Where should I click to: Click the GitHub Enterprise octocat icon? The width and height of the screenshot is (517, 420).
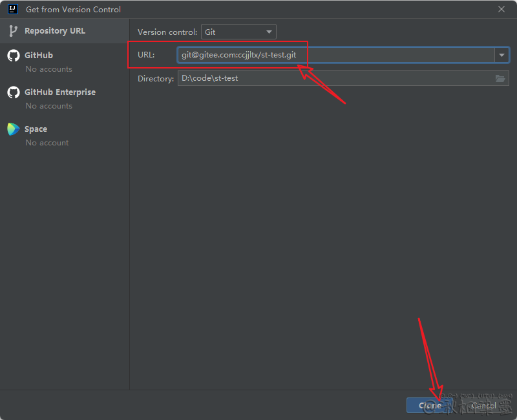point(13,92)
